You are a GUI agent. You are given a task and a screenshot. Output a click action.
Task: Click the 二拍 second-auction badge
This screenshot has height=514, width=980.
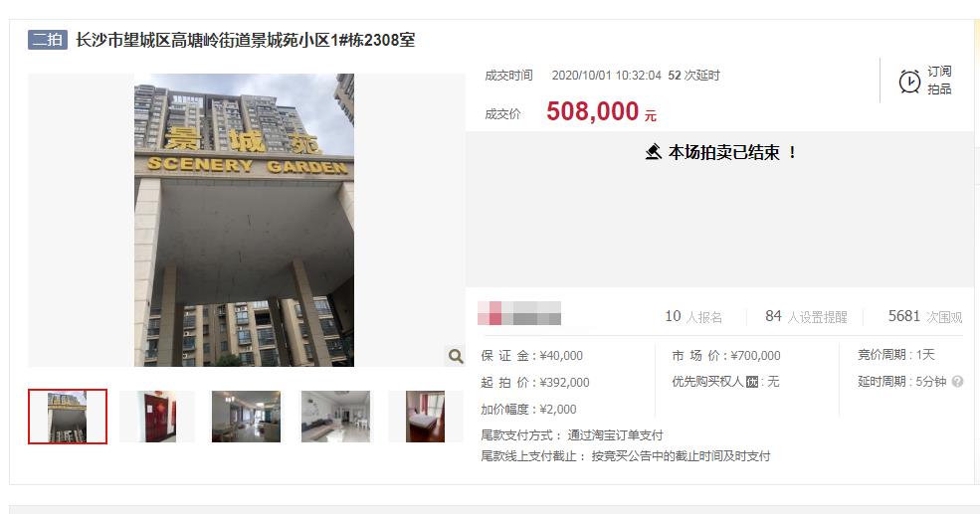point(48,40)
